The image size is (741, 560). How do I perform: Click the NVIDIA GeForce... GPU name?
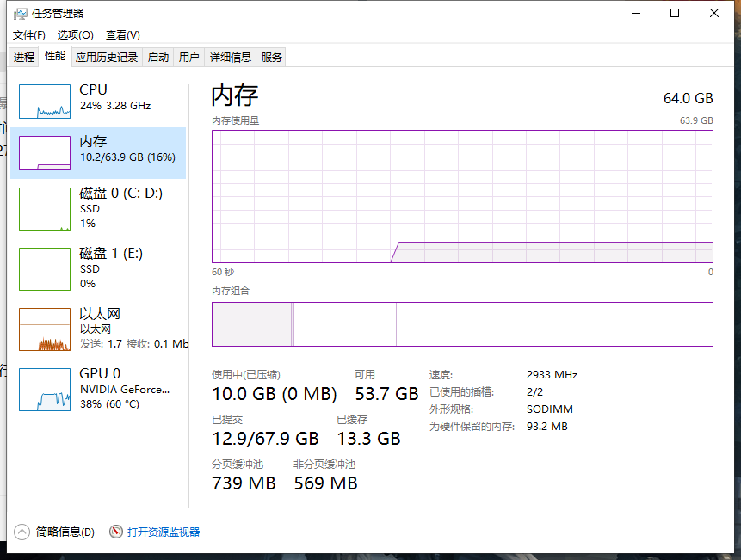125,390
